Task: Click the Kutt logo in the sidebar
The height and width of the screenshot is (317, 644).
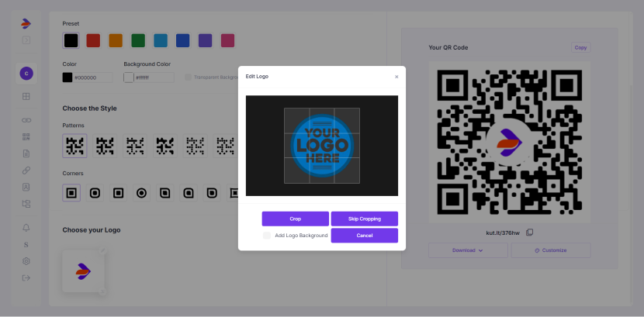Action: pyautogui.click(x=26, y=24)
